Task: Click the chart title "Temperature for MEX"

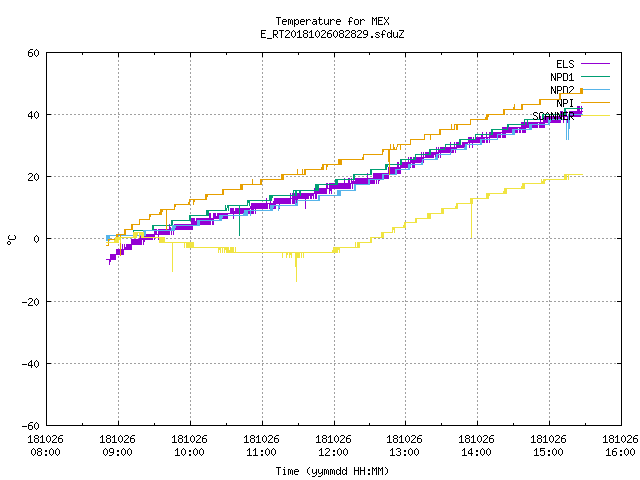Action: pos(332,21)
